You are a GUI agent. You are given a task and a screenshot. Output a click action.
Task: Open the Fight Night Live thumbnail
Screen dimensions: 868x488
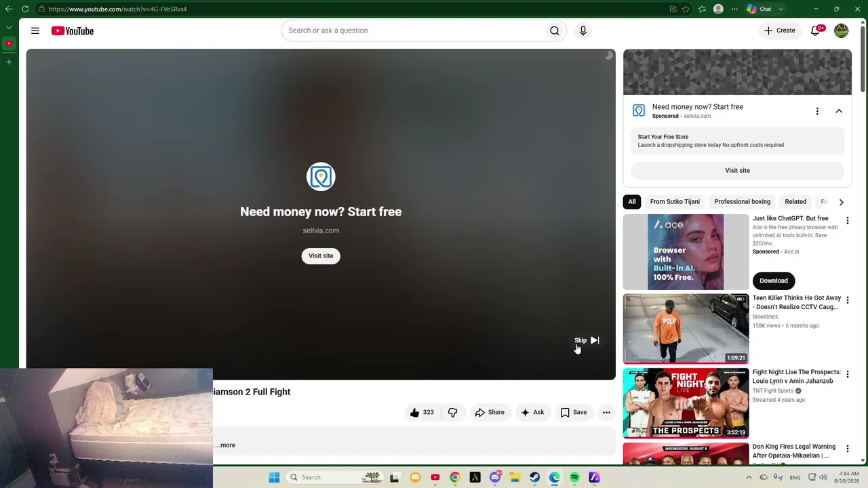686,403
